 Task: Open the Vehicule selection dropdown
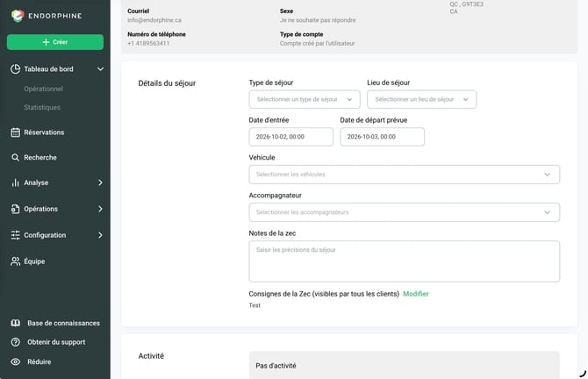[405, 175]
